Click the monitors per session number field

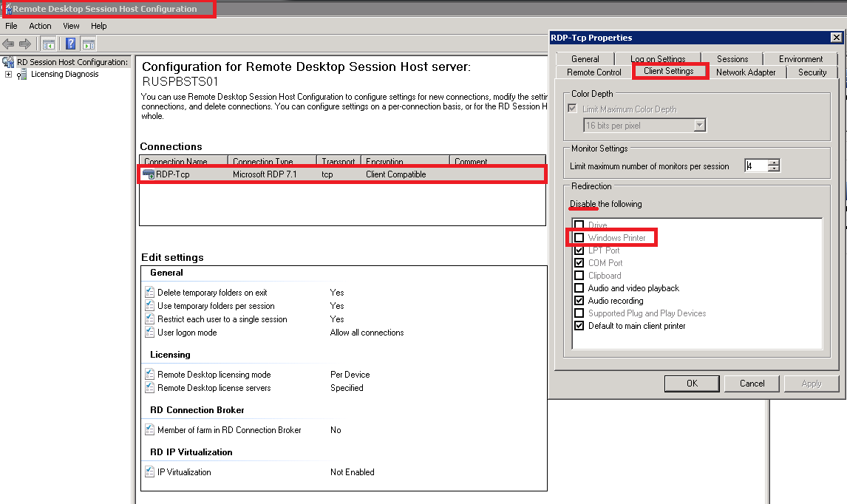click(x=755, y=166)
